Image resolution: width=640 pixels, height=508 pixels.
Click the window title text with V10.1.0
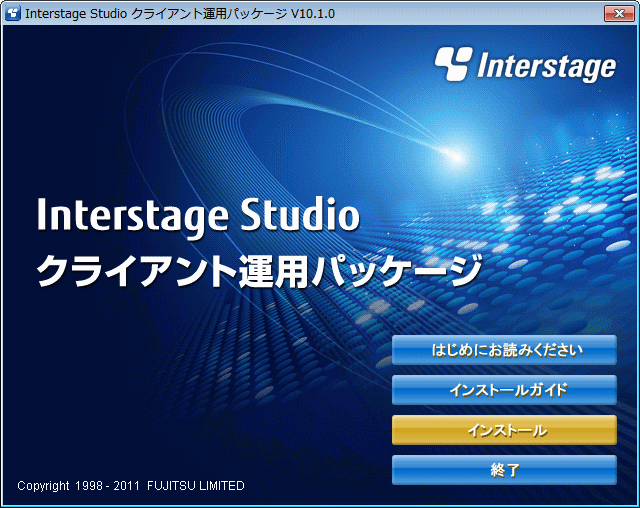coord(180,14)
